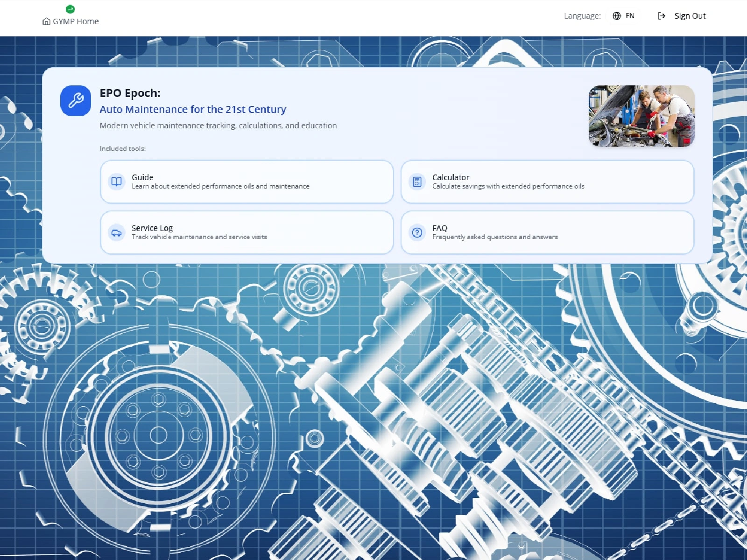This screenshot has height=560, width=747.
Task: Go to GYMP Home link
Action: pyautogui.click(x=70, y=21)
